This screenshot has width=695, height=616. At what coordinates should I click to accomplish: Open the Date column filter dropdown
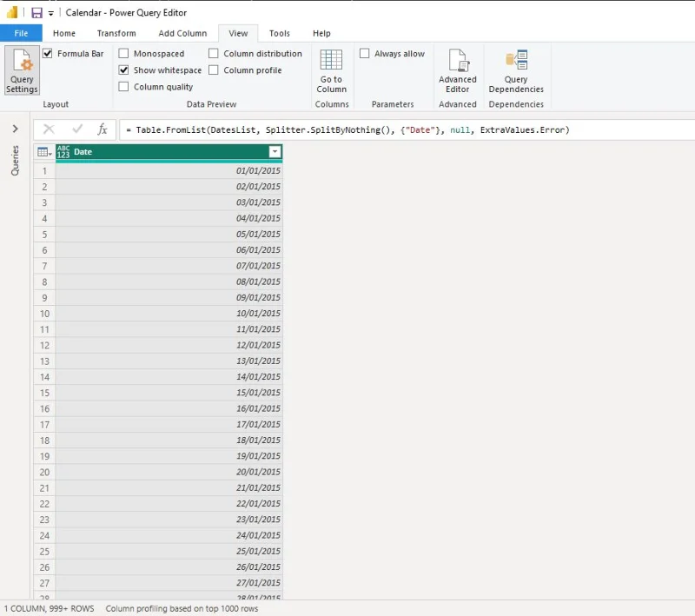click(x=275, y=152)
